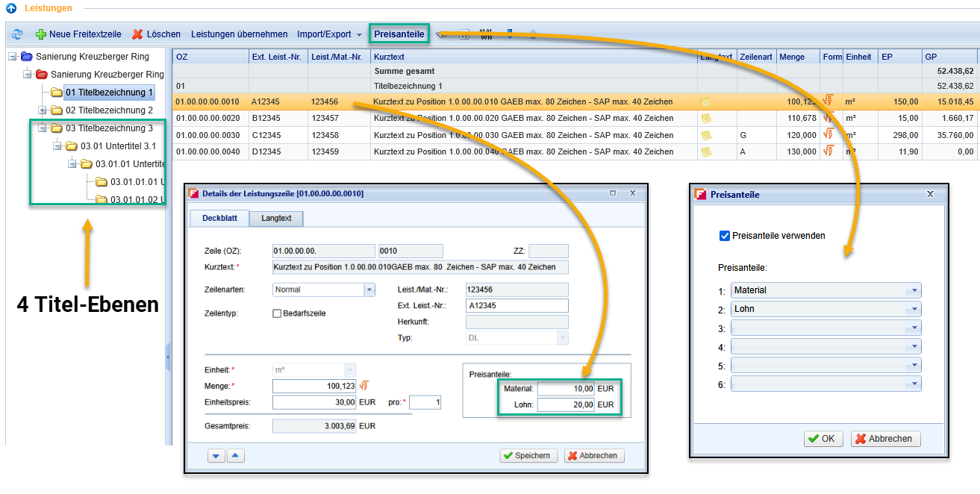Click into the Einheitspreis input field

pyautogui.click(x=314, y=402)
